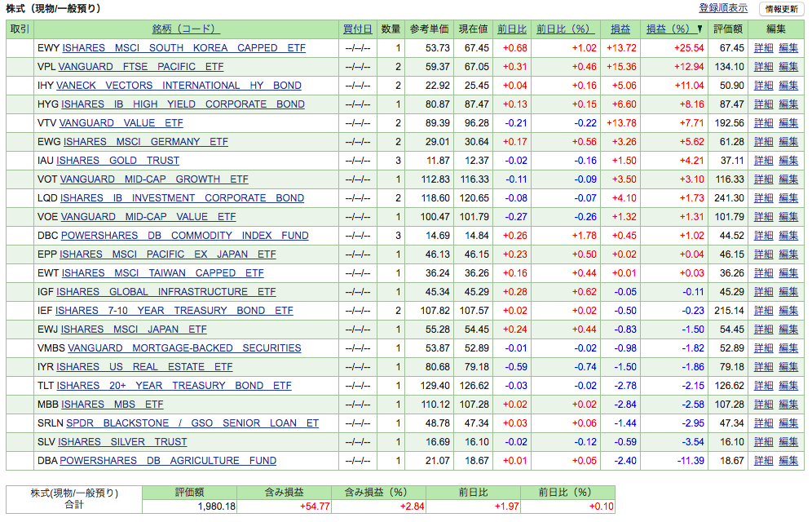Click 詳細 link in VOT row
The width and height of the screenshot is (812, 522).
point(763,179)
